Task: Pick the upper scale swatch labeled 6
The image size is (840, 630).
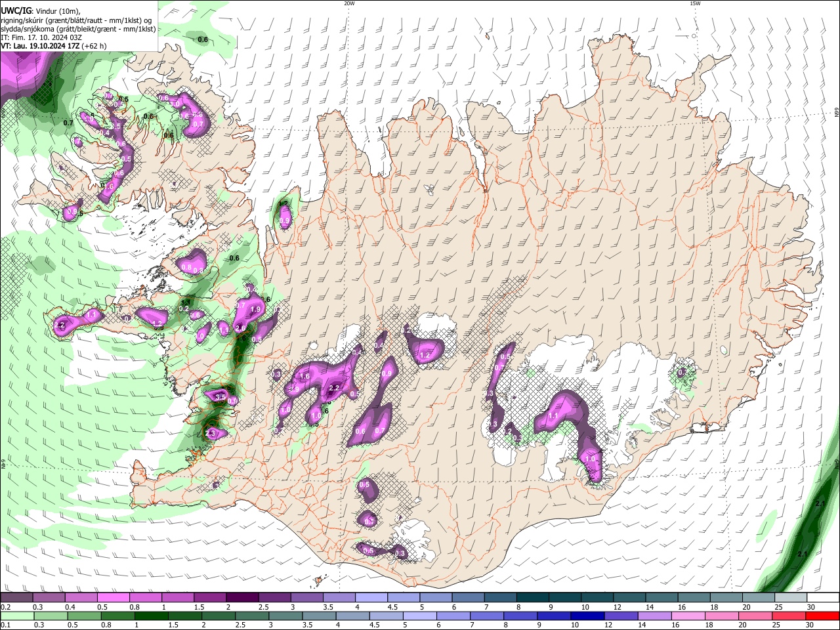Action: [x=469, y=598]
